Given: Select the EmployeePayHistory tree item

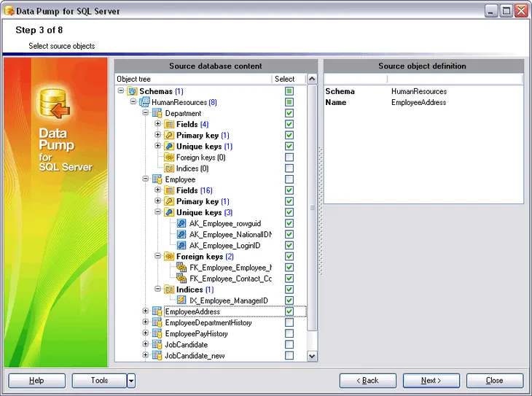Looking at the screenshot, I should point(197,334).
